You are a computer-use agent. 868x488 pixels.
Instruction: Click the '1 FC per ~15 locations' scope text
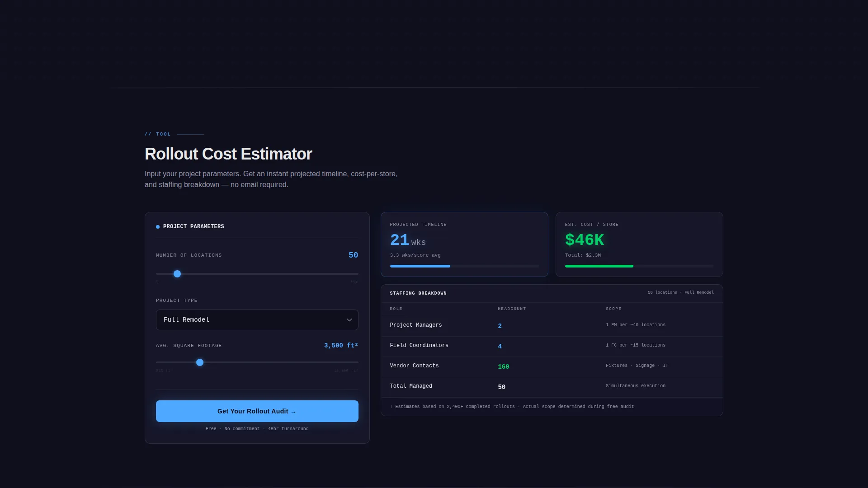[636, 345]
